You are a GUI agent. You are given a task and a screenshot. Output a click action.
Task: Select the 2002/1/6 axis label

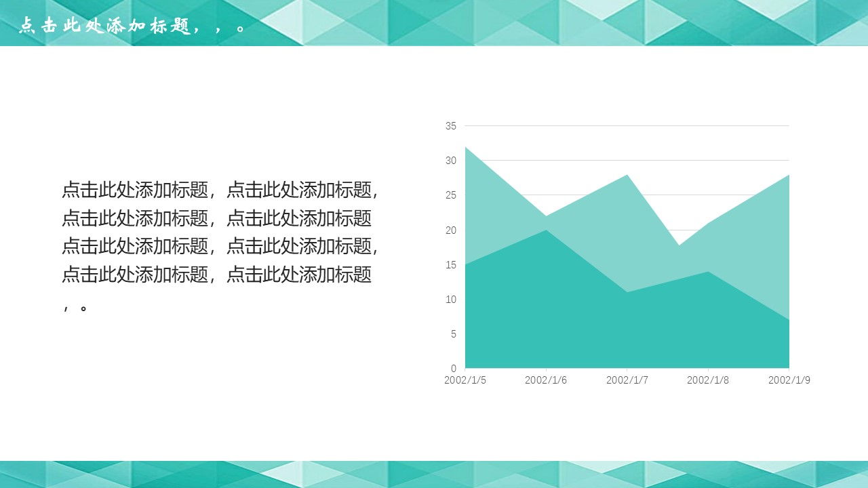click(547, 380)
